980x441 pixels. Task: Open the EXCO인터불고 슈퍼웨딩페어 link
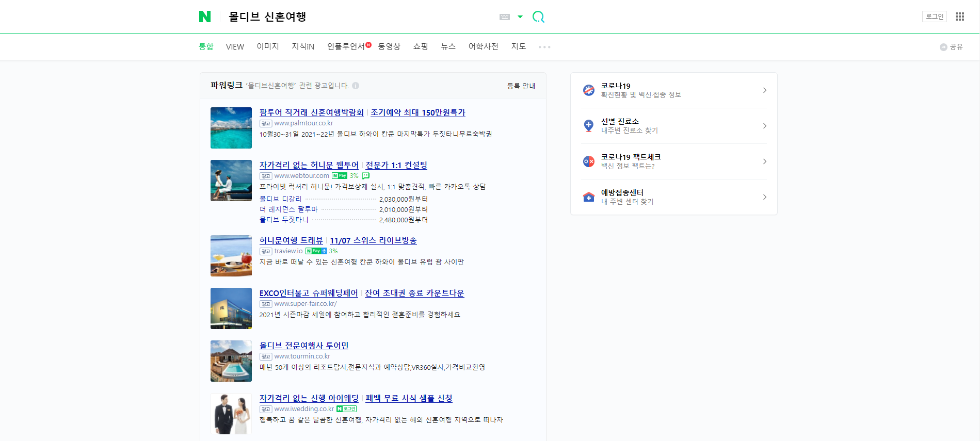tap(309, 293)
